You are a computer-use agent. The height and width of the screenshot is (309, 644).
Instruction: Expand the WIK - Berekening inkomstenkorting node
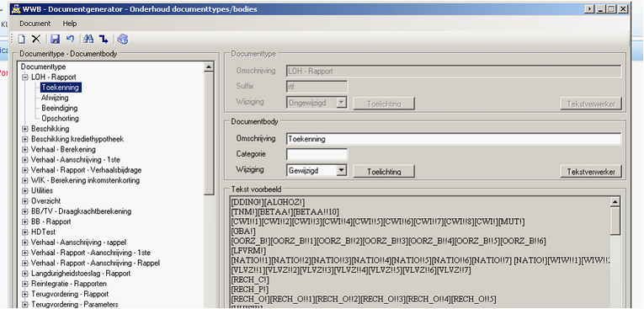pyautogui.click(x=25, y=180)
